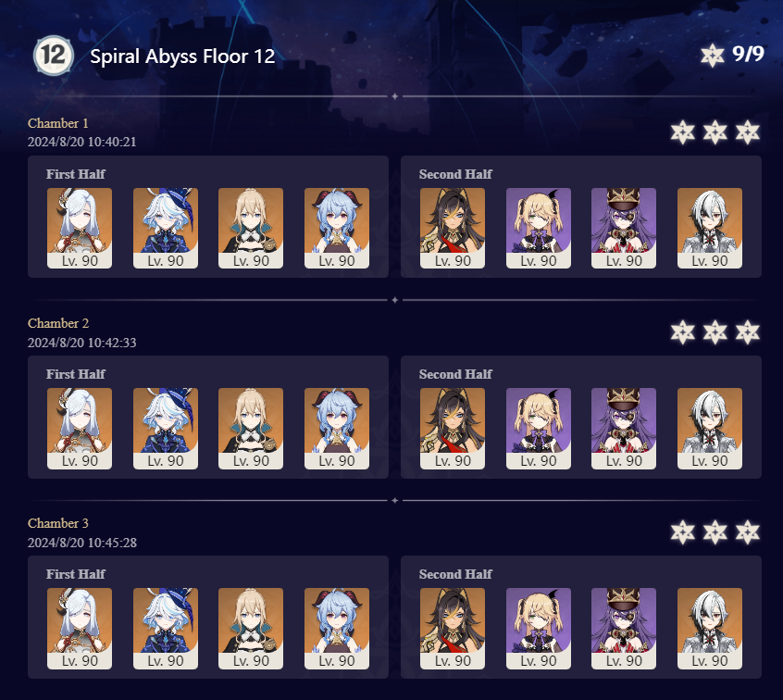
Task: Select Ganyu portrait in Chamber 3 First Half
Action: click(337, 629)
